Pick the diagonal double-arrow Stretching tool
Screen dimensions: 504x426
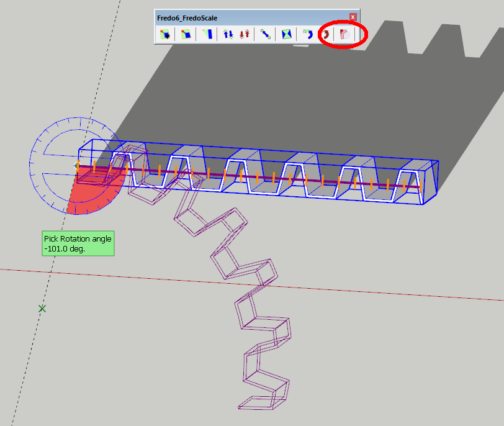[266, 35]
